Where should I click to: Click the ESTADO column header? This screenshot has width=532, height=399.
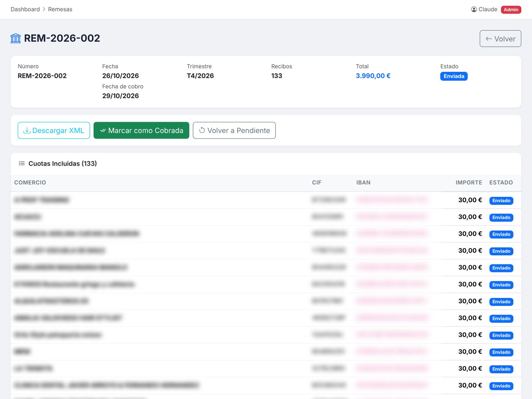point(501,182)
